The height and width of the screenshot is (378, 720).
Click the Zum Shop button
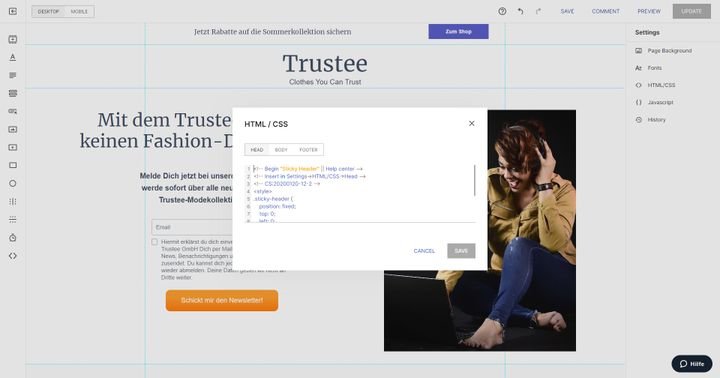(458, 31)
